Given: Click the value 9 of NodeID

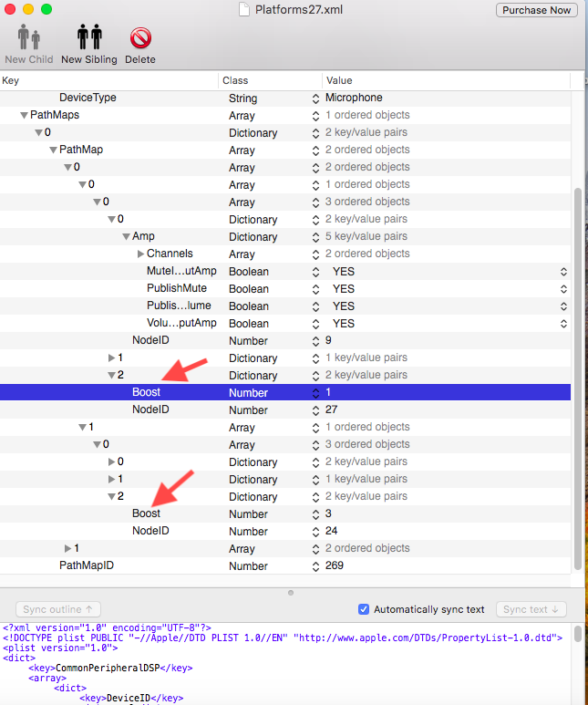Looking at the screenshot, I should [328, 340].
